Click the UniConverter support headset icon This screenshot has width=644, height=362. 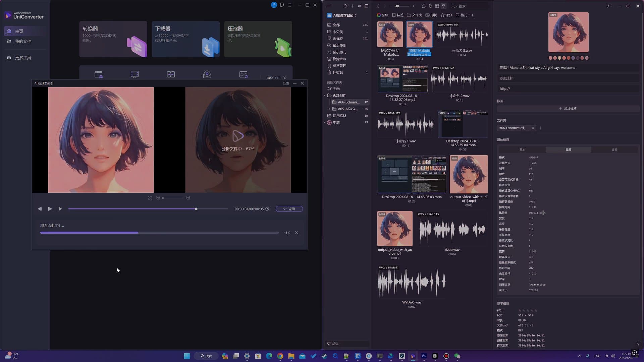(x=282, y=5)
